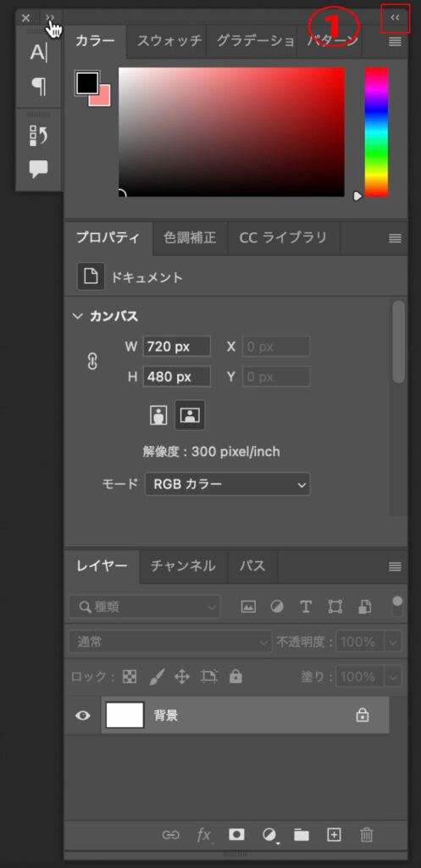Switch to the チャンネル tab

[183, 565]
